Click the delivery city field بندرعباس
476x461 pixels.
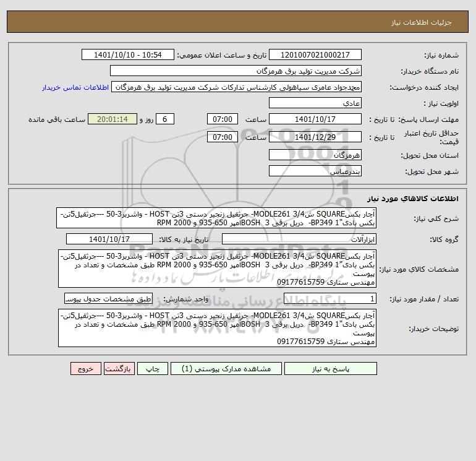click(x=315, y=171)
